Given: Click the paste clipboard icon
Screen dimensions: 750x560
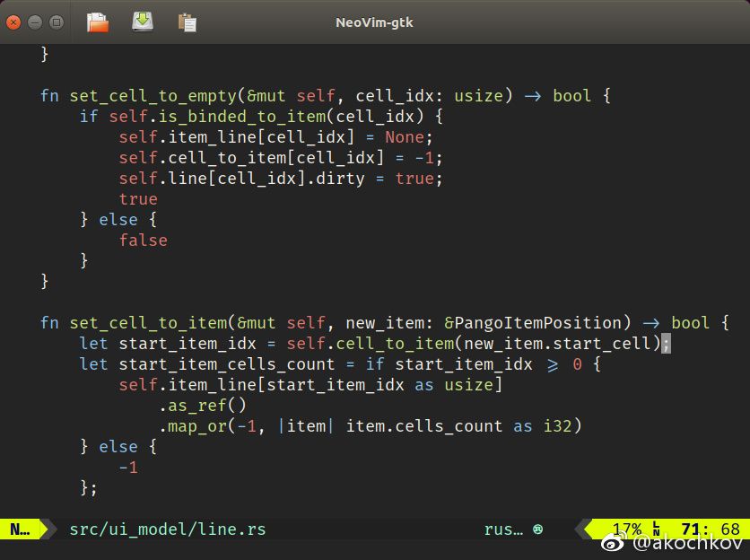Looking at the screenshot, I should click(x=187, y=22).
